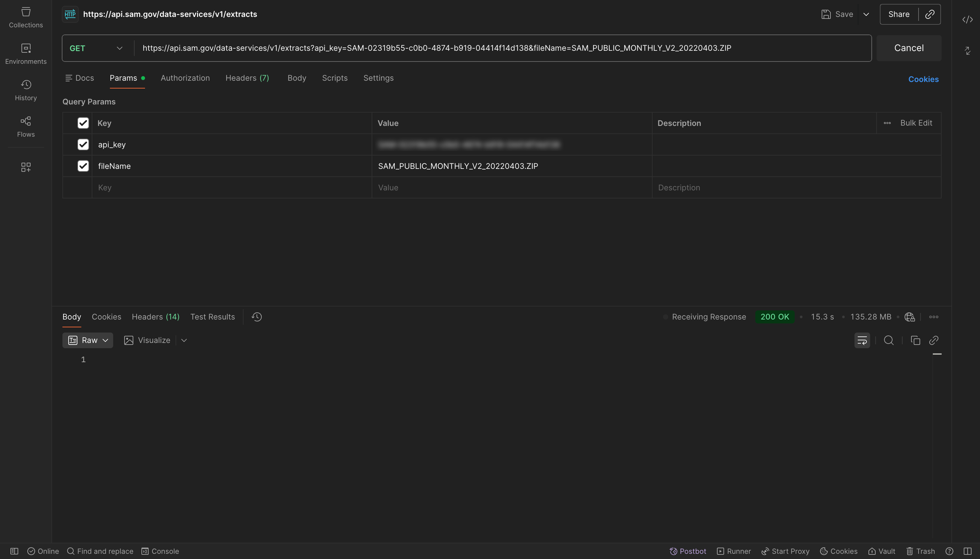Search within the response body
The image size is (980, 559).
(889, 340)
